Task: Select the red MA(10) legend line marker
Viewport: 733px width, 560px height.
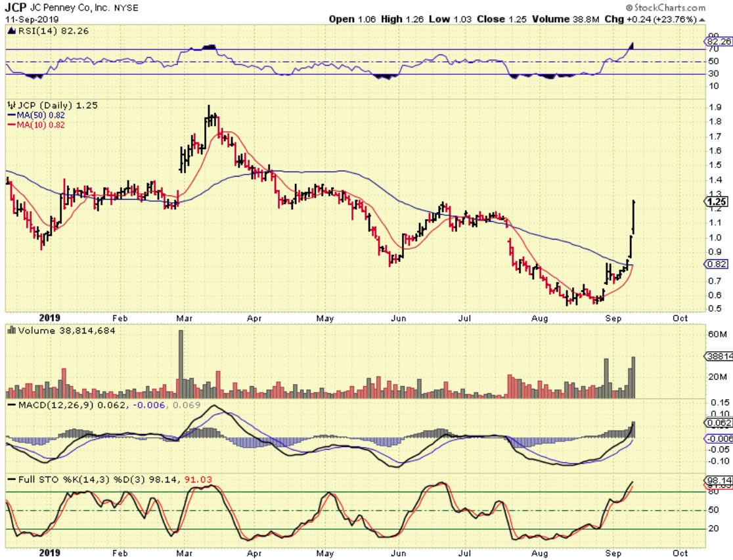Action: 12,125
